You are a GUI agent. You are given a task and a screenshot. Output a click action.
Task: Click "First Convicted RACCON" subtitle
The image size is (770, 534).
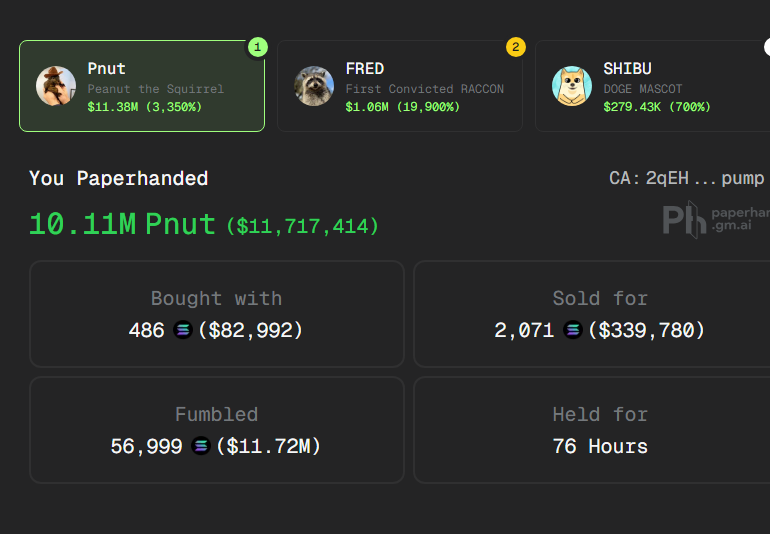pos(425,89)
